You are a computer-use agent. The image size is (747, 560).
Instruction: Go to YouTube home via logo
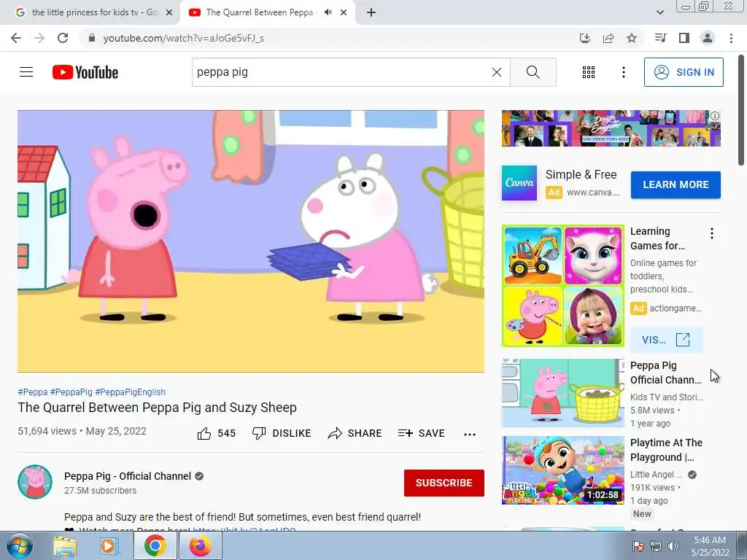pyautogui.click(x=85, y=72)
